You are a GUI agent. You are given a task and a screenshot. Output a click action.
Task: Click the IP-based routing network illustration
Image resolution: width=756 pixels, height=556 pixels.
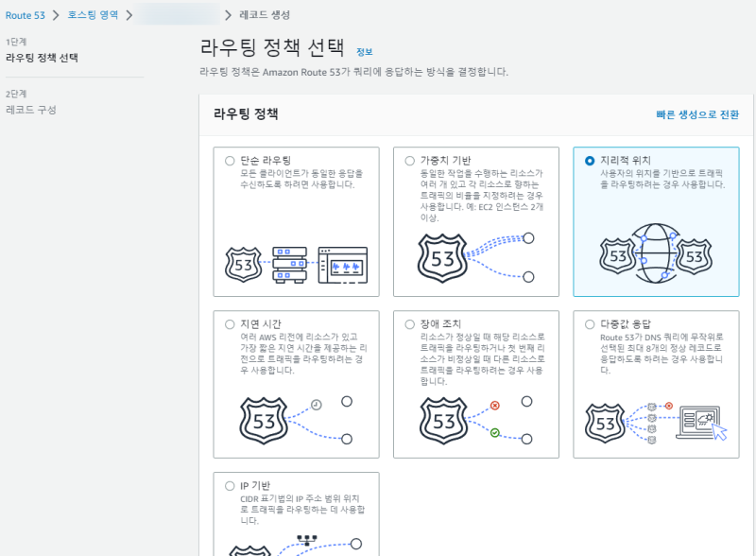pos(307,539)
